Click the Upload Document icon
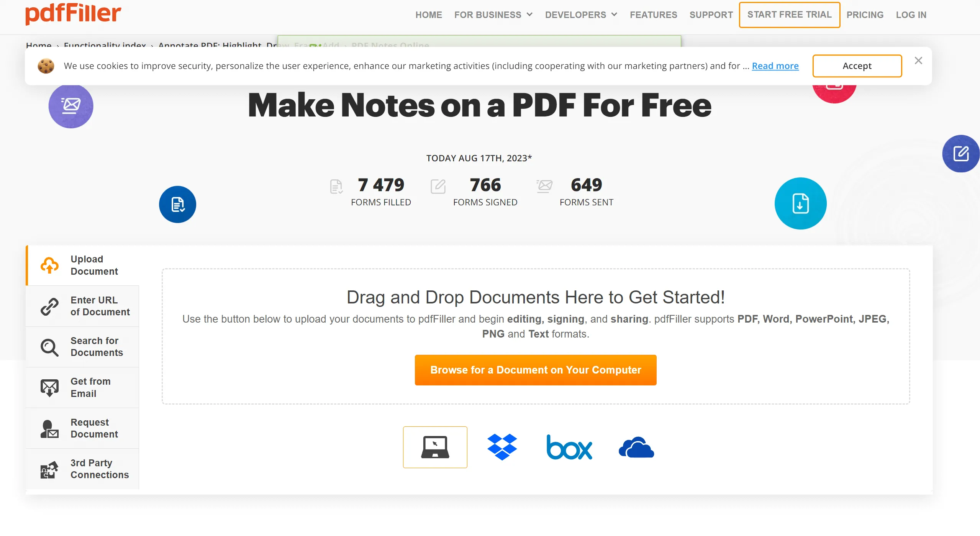The height and width of the screenshot is (536, 980). coord(50,265)
